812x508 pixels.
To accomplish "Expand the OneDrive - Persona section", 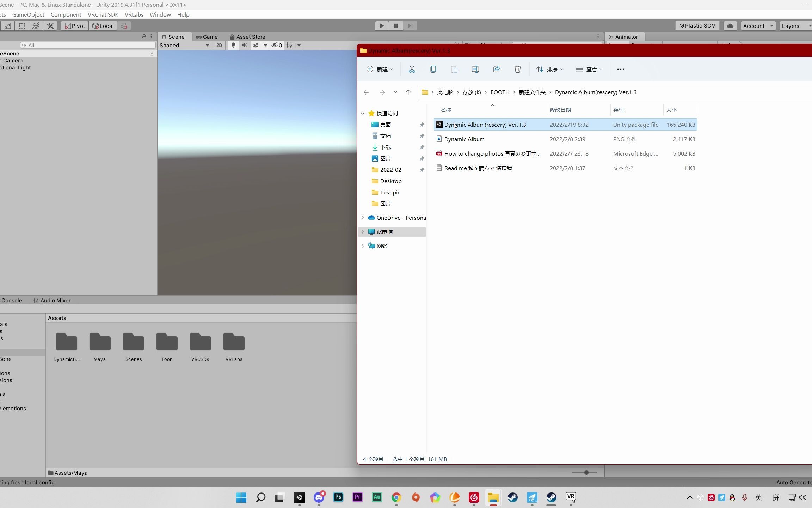I will pyautogui.click(x=363, y=217).
